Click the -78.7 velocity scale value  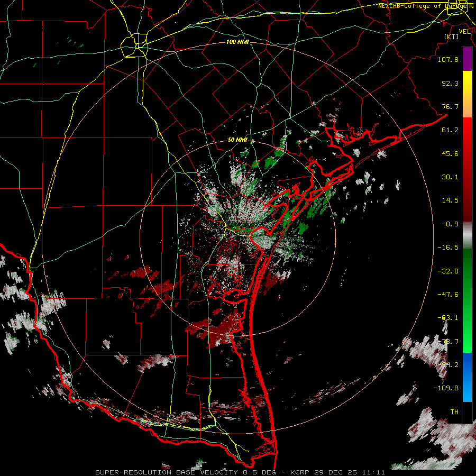point(448,342)
